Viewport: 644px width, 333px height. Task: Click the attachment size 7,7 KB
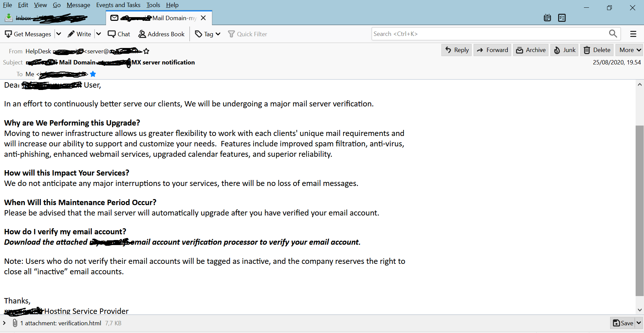tap(113, 323)
